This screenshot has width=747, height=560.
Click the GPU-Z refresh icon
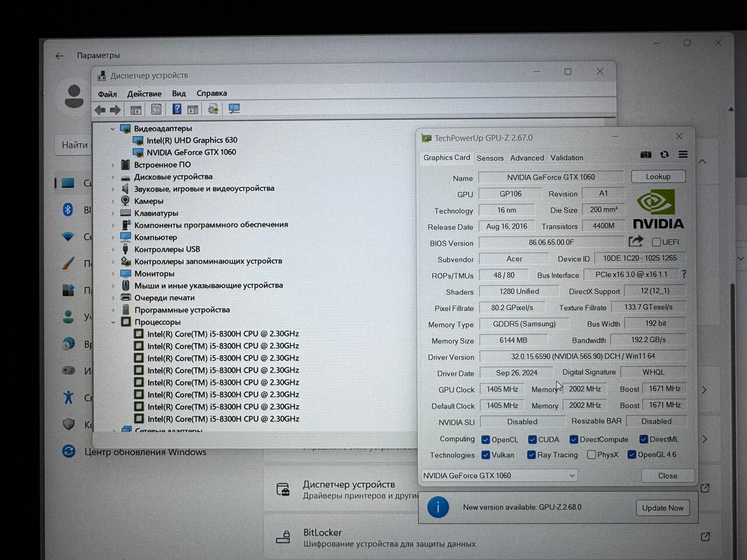664,155
